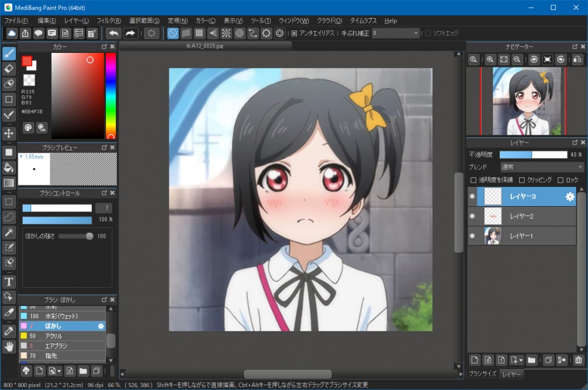
Task: Select the rectangular Select tool
Action: pos(9,202)
